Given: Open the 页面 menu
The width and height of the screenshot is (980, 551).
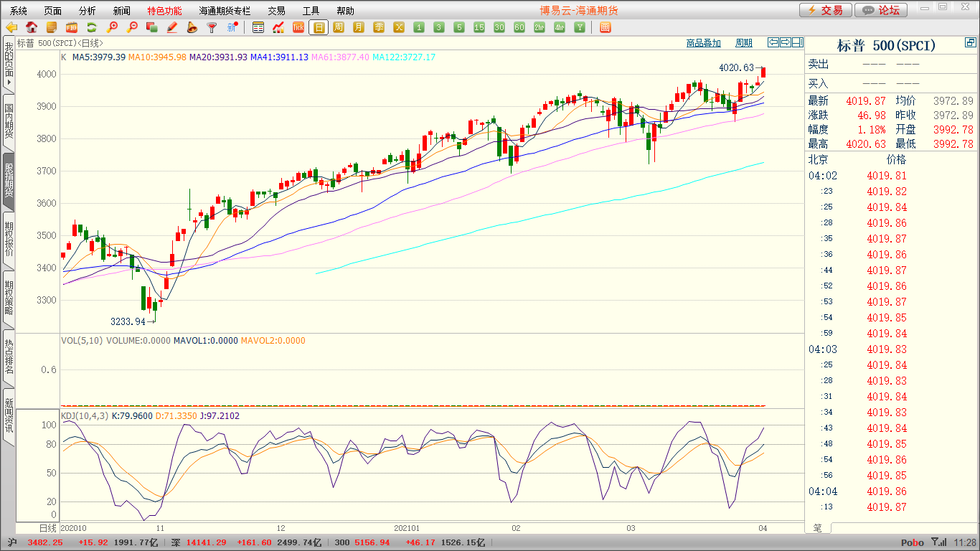Looking at the screenshot, I should point(53,11).
